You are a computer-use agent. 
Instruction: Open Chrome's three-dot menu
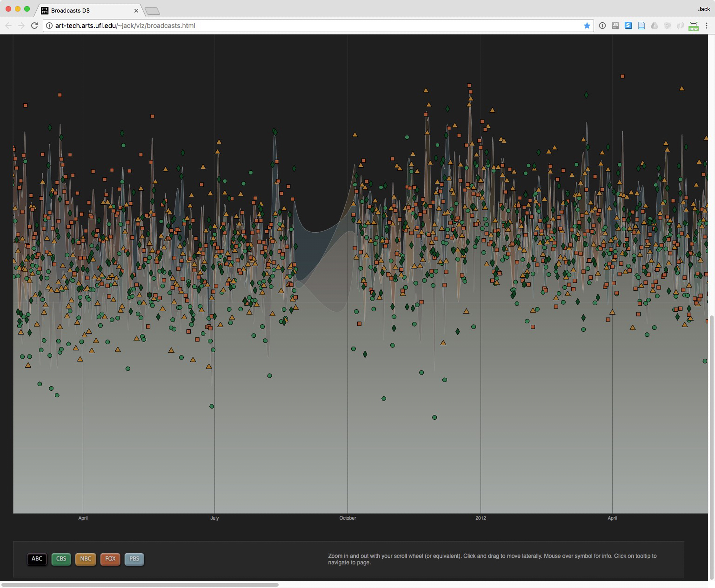[x=706, y=25]
